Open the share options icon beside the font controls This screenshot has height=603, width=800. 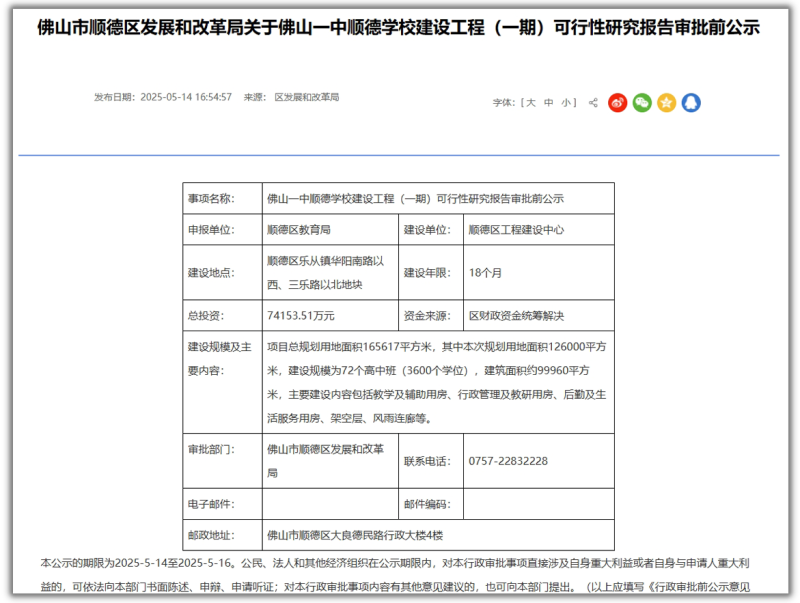pos(594,102)
